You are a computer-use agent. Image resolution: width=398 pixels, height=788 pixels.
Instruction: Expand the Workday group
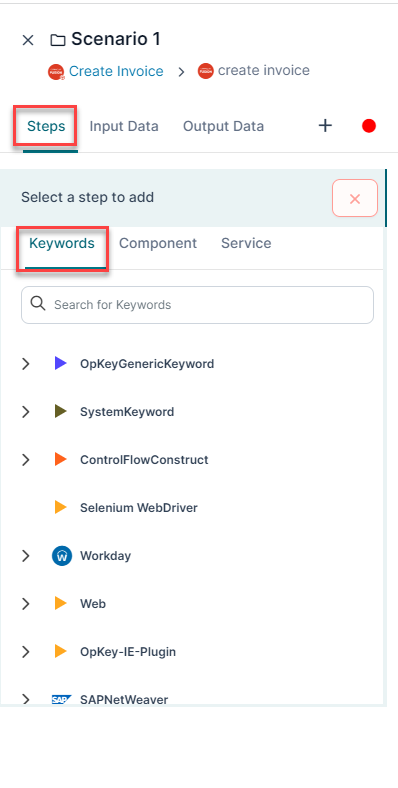26,556
